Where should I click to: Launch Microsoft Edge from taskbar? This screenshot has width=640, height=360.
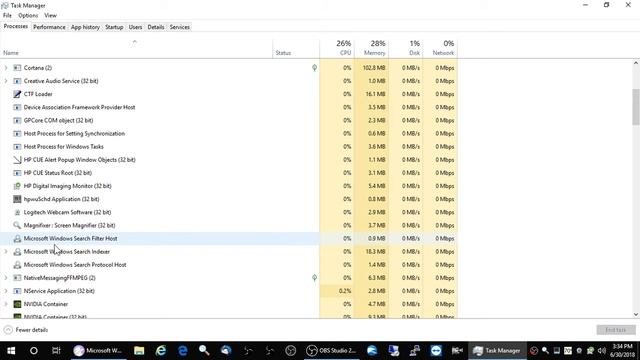point(182,351)
